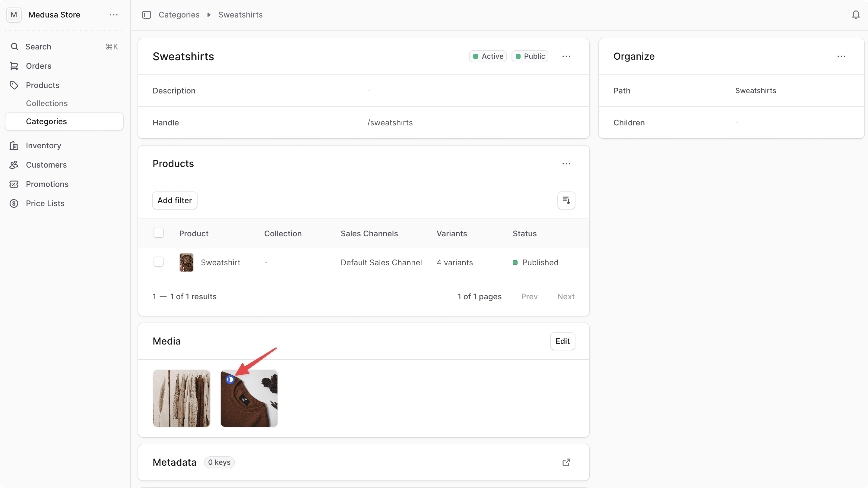Click the sort order icon beside Add filter
868x488 pixels.
tap(566, 200)
